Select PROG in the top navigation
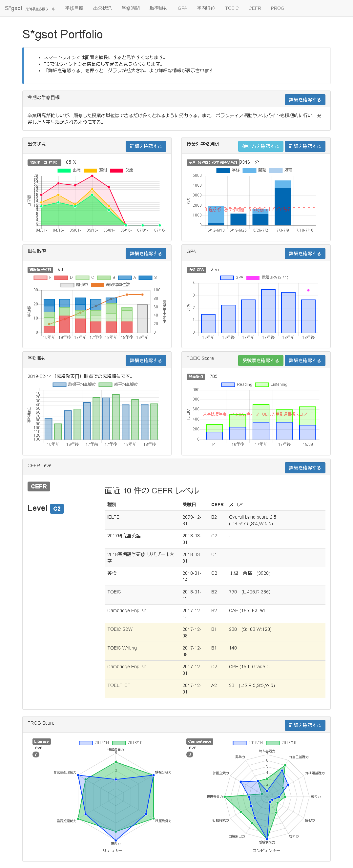353x868 pixels. click(x=277, y=8)
